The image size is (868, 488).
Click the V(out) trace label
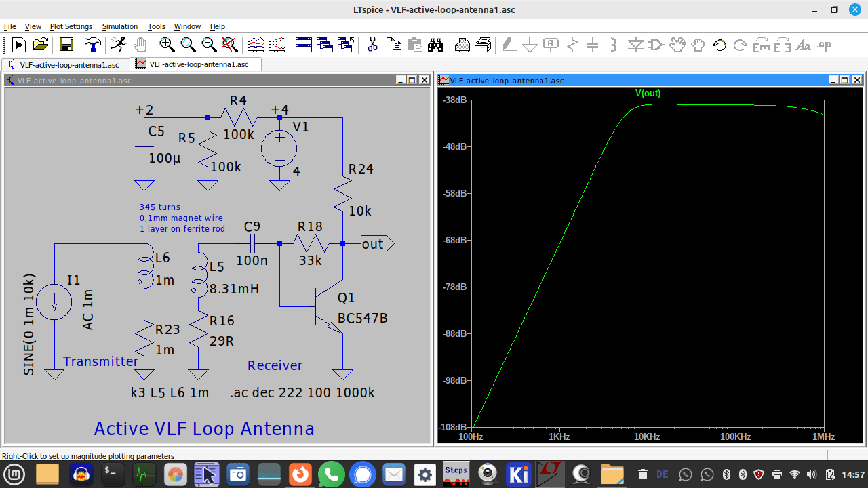648,94
